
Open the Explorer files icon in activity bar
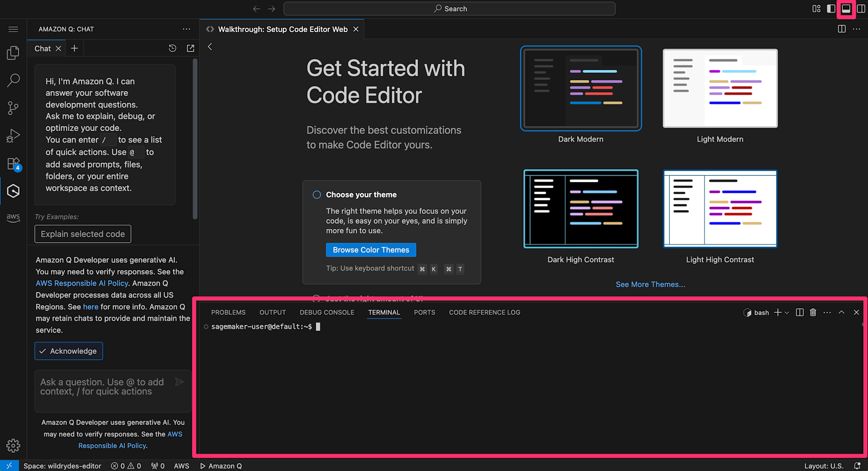pyautogui.click(x=13, y=53)
